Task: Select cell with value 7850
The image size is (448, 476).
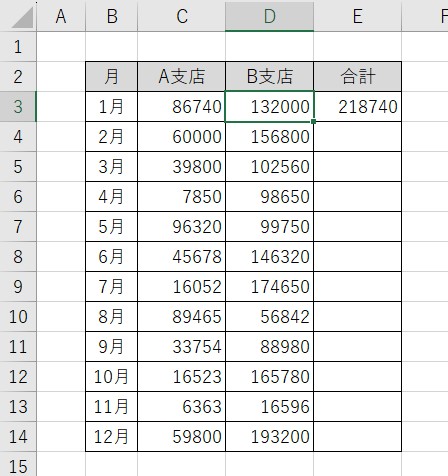Action: pyautogui.click(x=182, y=197)
